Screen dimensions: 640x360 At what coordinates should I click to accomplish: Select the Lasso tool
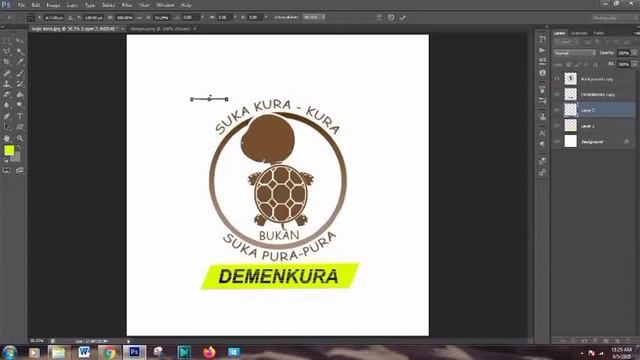click(x=7, y=51)
